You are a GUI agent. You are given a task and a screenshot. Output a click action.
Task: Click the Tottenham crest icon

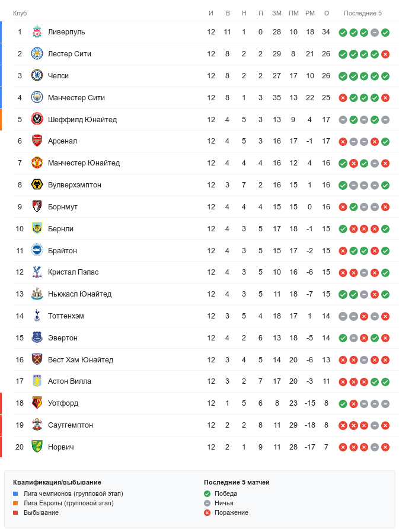(37, 316)
